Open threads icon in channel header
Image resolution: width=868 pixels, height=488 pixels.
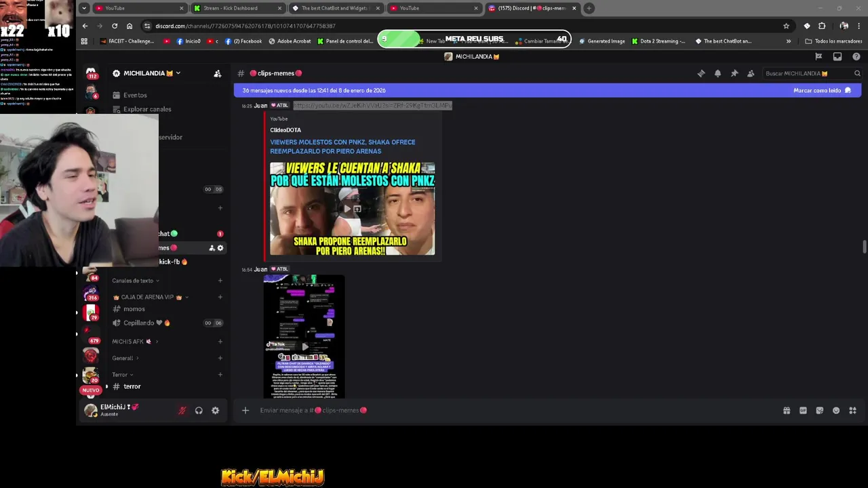(701, 73)
